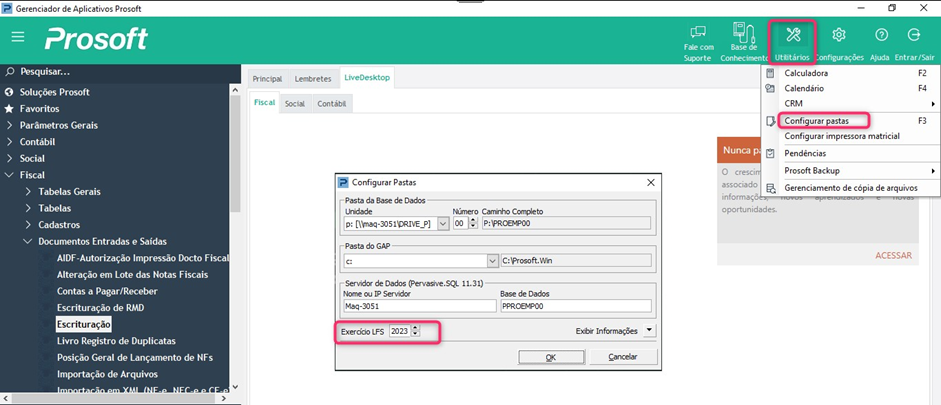Click the Pendências clipboard icon
This screenshot has width=941, height=405.
coord(771,154)
